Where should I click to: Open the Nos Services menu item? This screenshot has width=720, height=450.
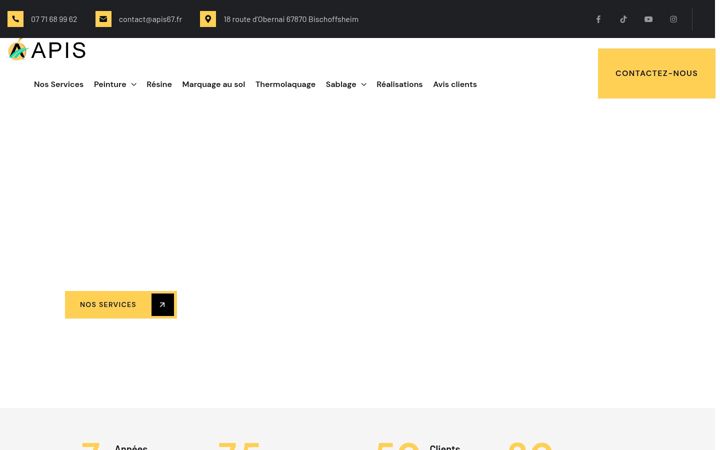click(x=59, y=84)
